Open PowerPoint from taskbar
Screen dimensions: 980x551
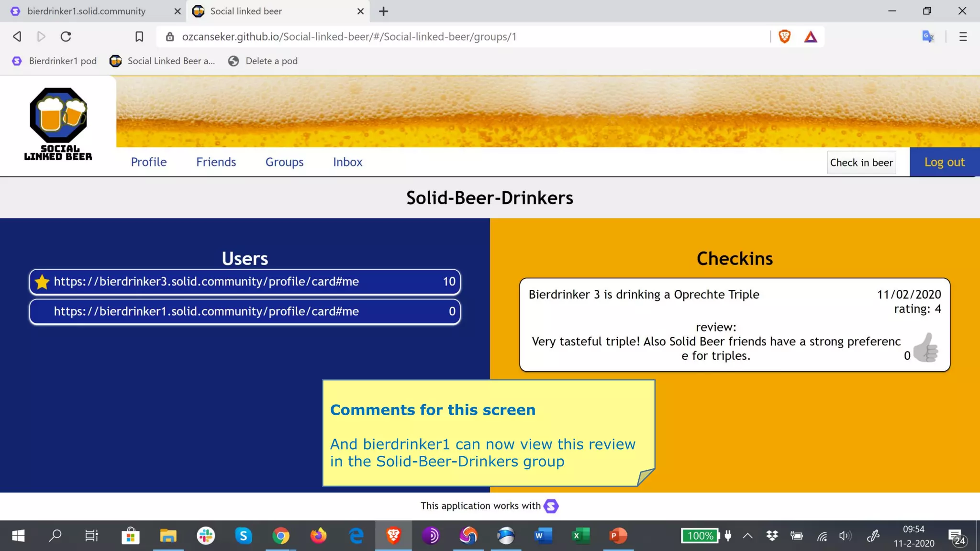coord(618,536)
